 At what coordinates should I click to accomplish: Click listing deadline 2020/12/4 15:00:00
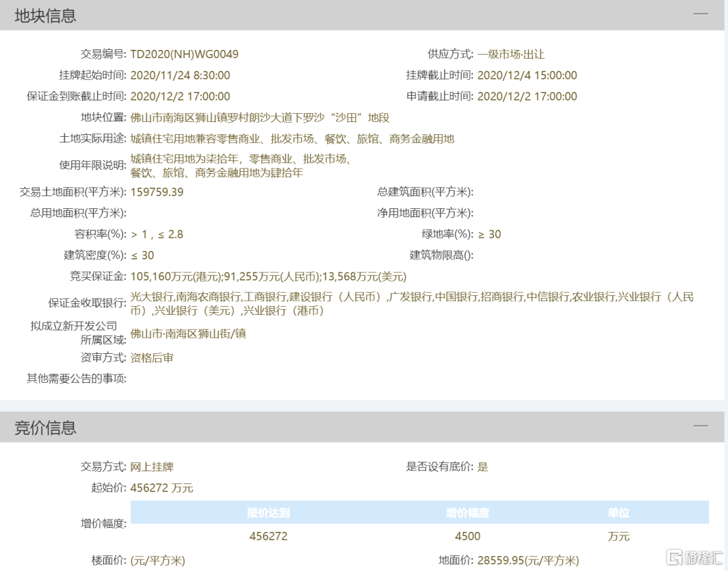[x=527, y=76]
